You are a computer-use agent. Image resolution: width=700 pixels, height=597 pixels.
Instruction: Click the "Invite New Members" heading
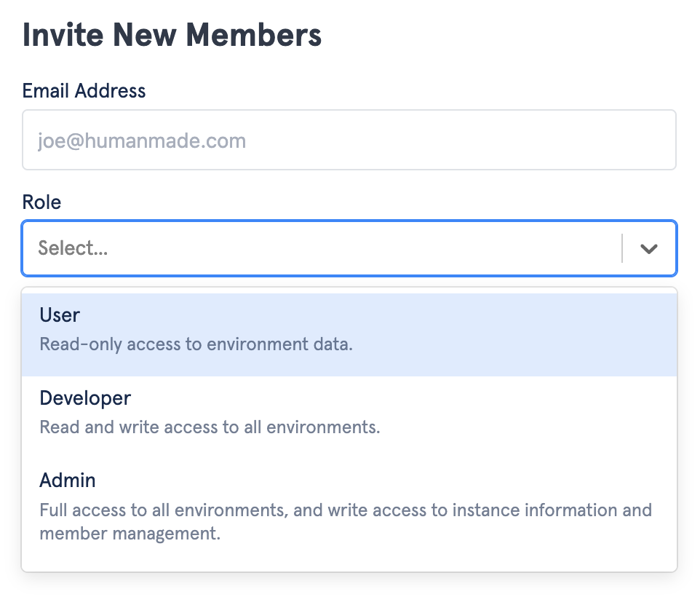tap(172, 36)
